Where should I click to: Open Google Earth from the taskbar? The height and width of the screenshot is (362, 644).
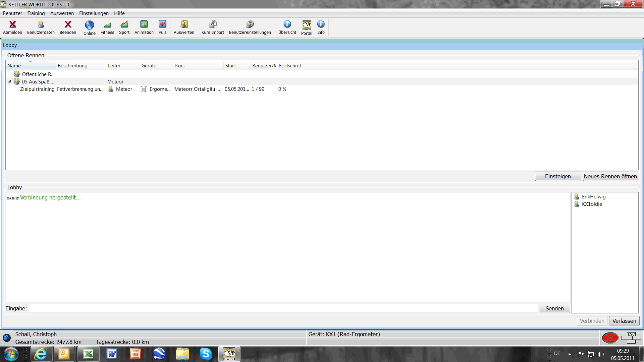159,354
